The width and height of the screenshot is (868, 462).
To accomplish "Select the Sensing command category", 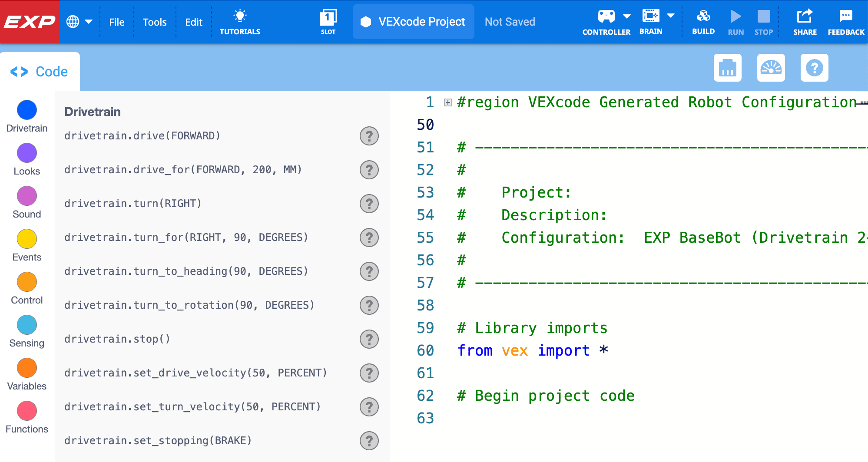I will pos(27,325).
